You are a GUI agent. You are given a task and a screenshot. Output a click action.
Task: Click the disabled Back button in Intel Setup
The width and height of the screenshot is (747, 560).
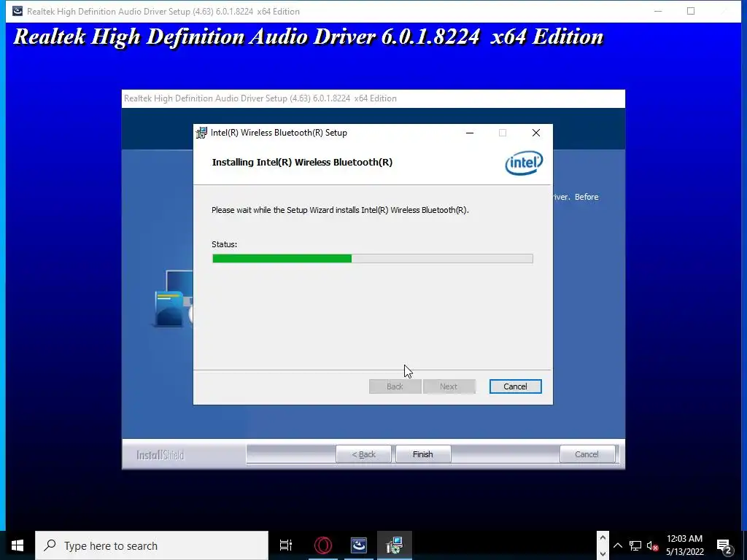coord(395,386)
